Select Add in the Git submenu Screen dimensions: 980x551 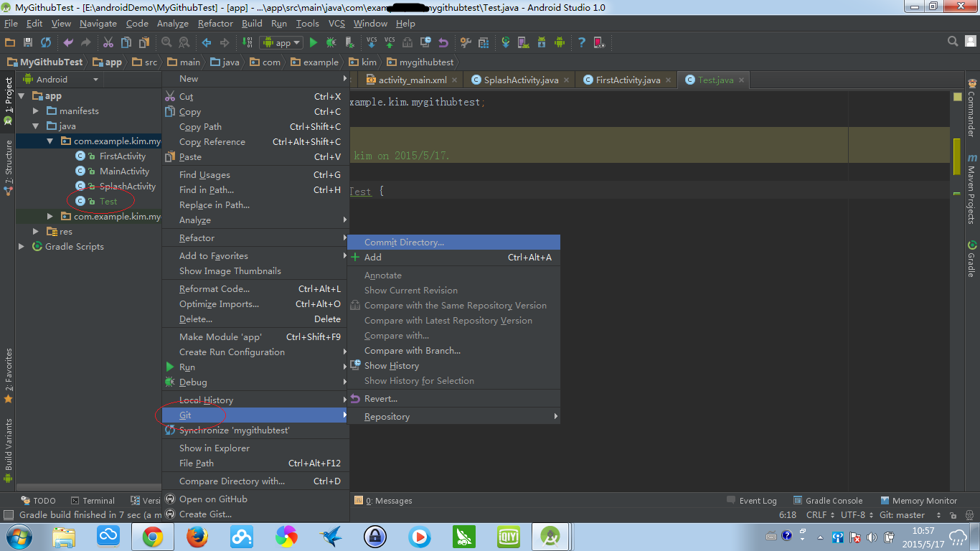pyautogui.click(x=453, y=258)
